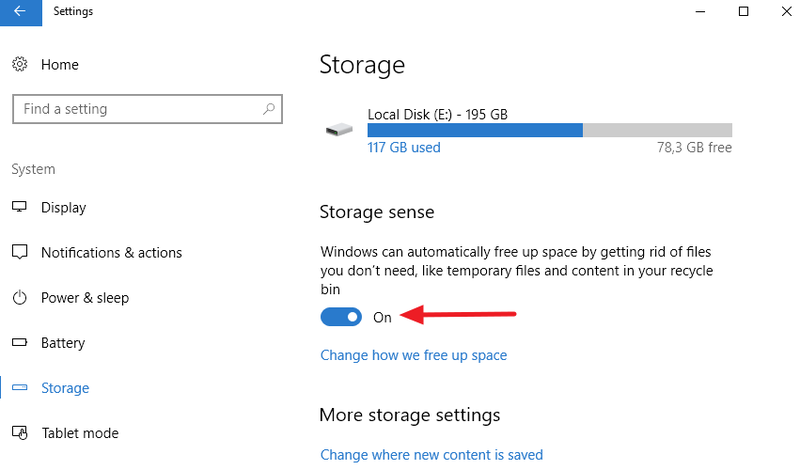Open Change where new content is saved
This screenshot has width=800, height=470.
click(x=431, y=455)
